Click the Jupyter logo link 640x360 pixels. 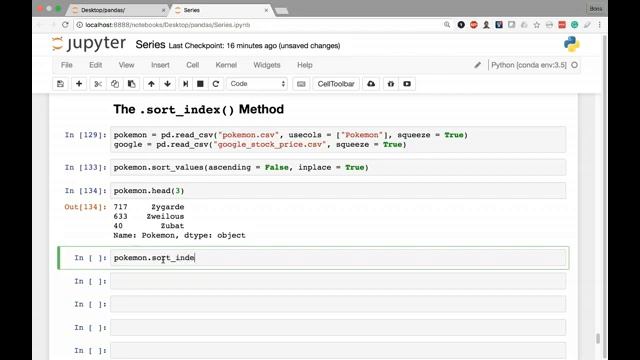tap(89, 44)
